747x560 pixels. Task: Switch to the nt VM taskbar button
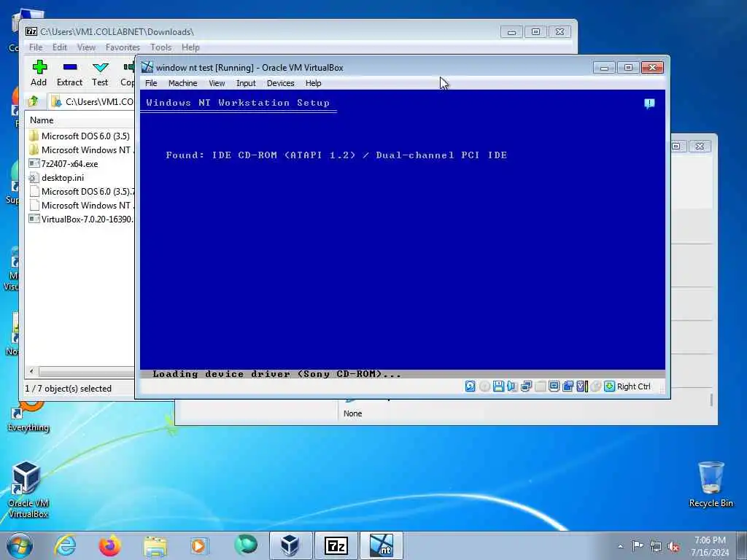point(381,545)
